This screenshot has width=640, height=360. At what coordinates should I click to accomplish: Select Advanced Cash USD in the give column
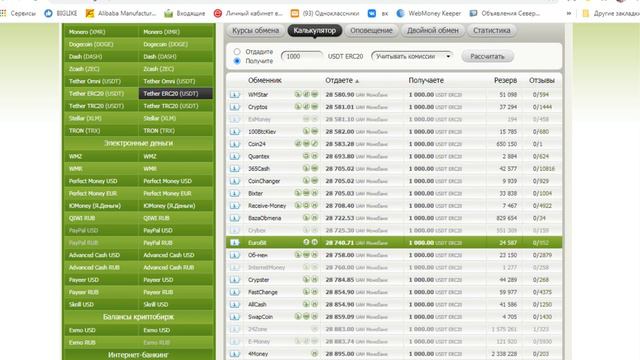tap(101, 255)
